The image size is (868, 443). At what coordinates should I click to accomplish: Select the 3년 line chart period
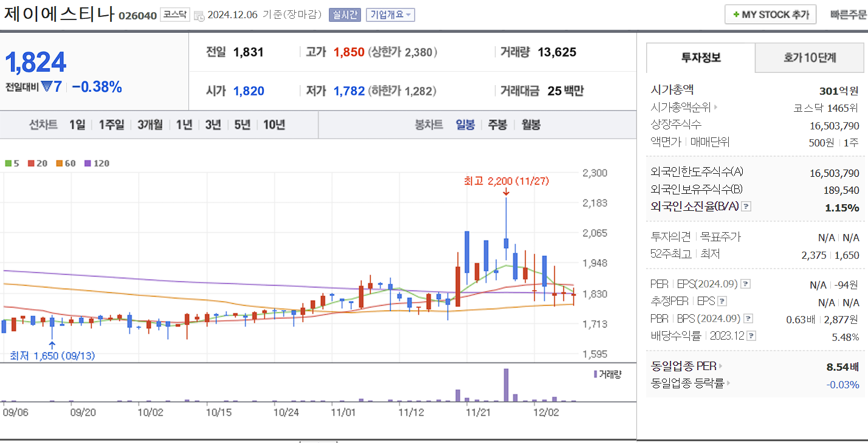pyautogui.click(x=213, y=125)
